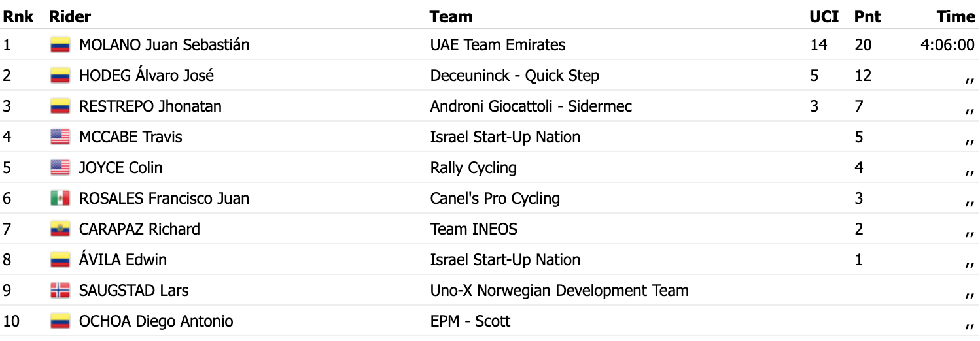
Task: Click the Team column header
Action: 451,16
